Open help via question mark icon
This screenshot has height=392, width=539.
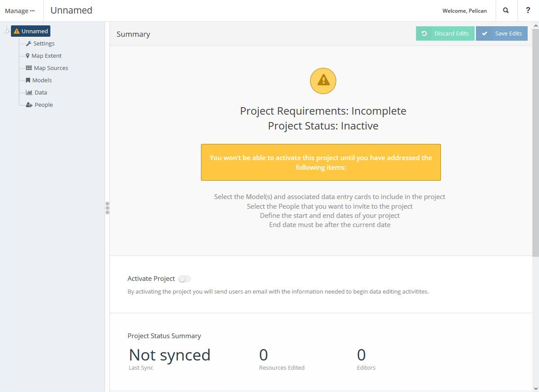click(x=528, y=10)
